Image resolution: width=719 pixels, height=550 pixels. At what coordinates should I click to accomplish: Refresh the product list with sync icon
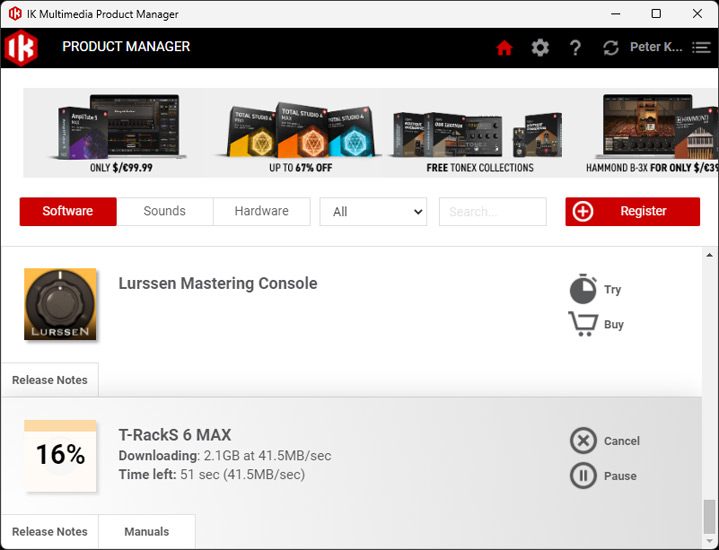pyautogui.click(x=610, y=48)
